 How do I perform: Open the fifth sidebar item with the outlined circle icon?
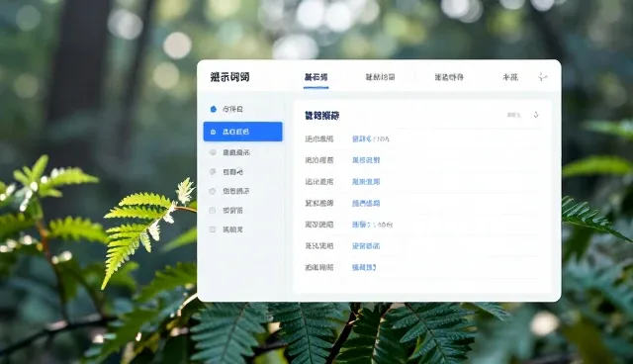pos(229,191)
